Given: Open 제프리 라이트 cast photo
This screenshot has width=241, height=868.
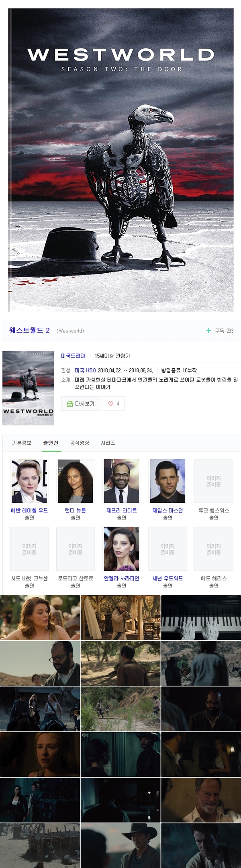Looking at the screenshot, I should click(x=122, y=481).
